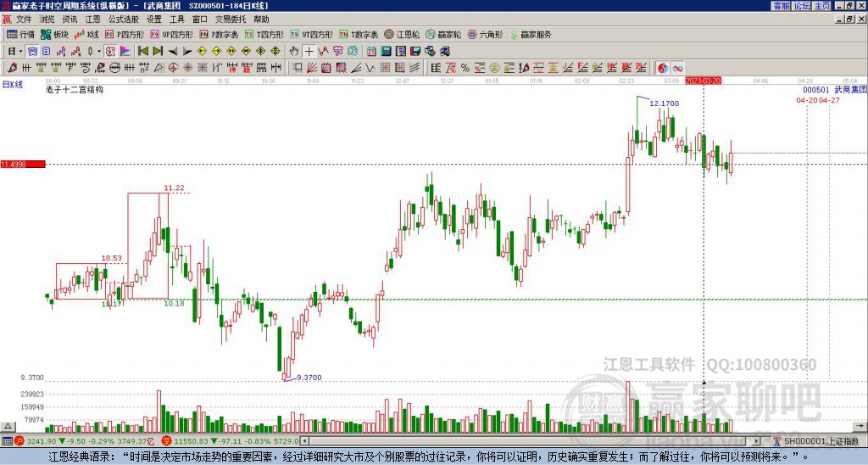Click the SH000001 上证指数 status entry
Screen dimensions: 868x465
[x=821, y=441]
